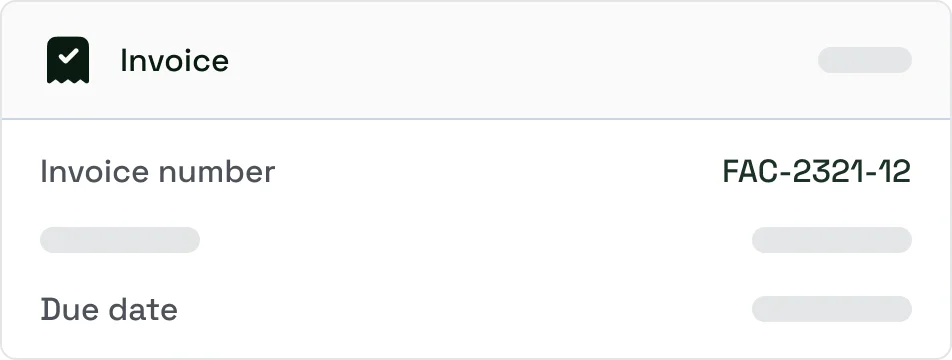Click the word "number" in Invoice number
The height and width of the screenshot is (360, 952).
[216, 172]
